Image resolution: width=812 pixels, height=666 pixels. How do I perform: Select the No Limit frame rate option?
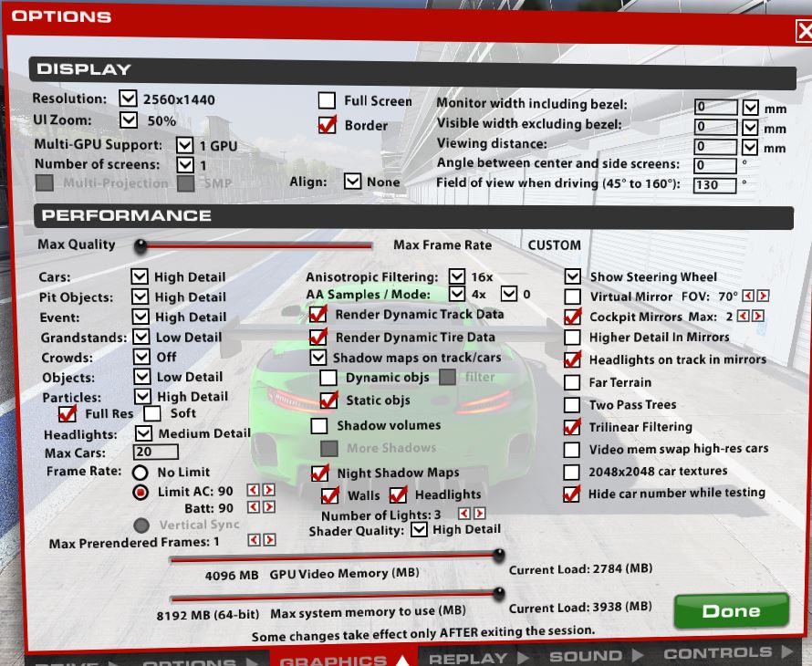pos(141,473)
